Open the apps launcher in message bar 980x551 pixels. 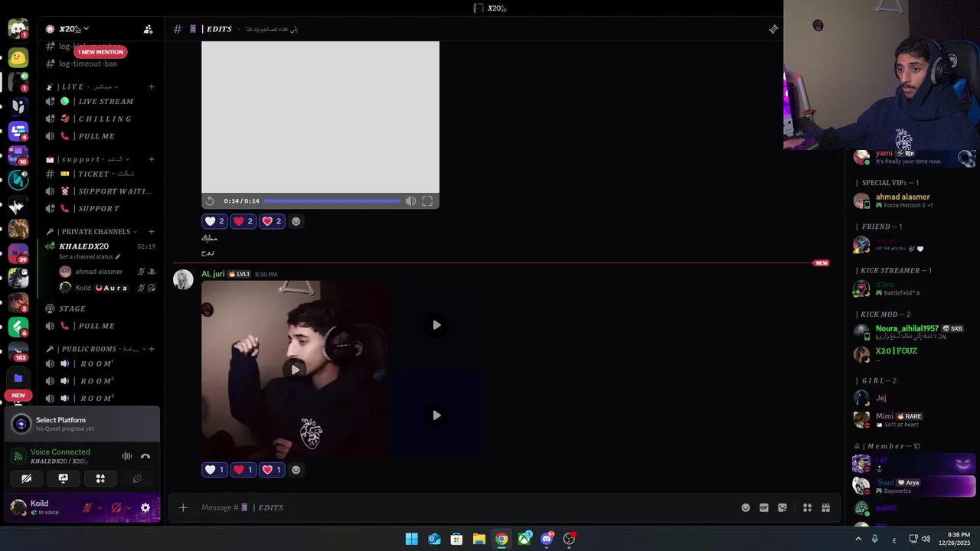click(807, 507)
